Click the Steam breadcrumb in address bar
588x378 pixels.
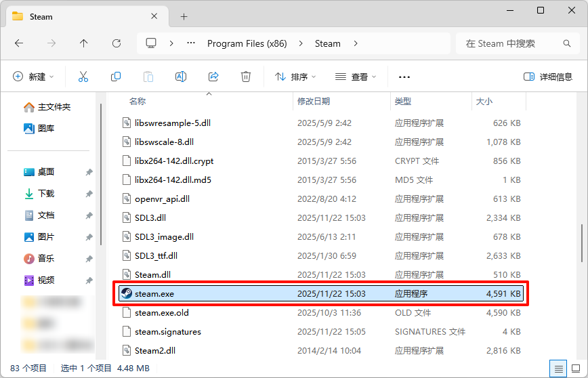(x=328, y=43)
